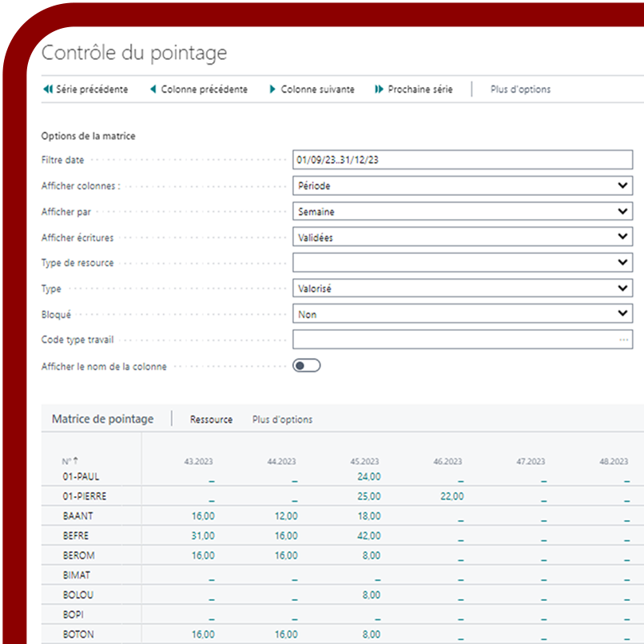Open the Afficher écritures dropdown showing Validées
The image size is (644, 644).
[x=622, y=237]
